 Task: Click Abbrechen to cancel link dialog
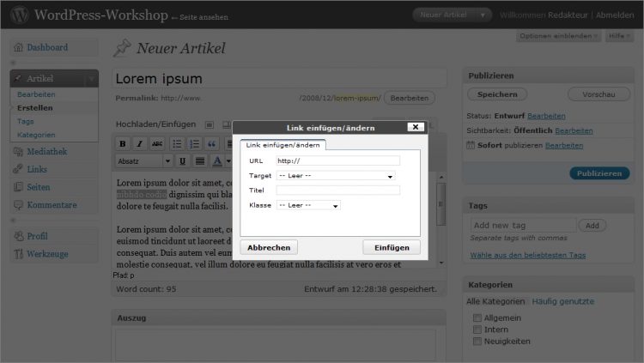(269, 247)
